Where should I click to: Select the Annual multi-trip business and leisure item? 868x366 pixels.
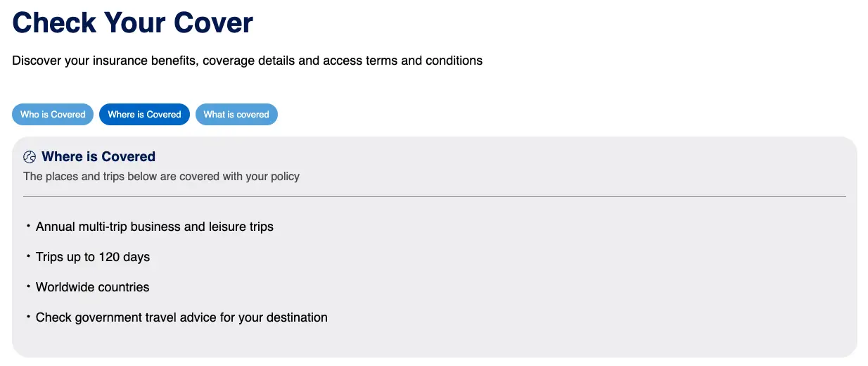tap(155, 227)
